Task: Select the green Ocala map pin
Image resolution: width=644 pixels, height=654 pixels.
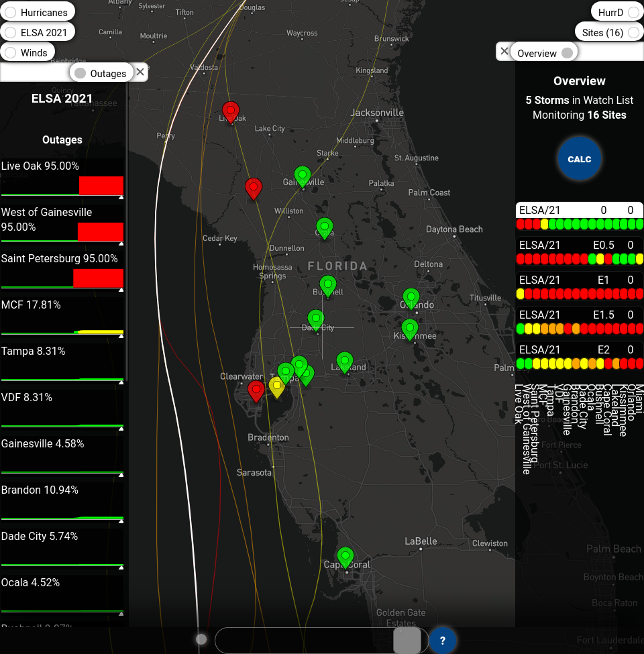Action: click(325, 228)
